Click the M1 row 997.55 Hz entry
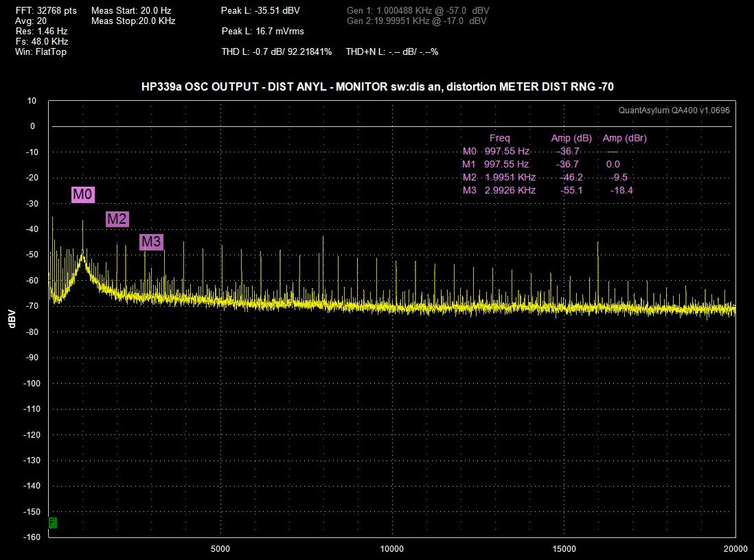Screen dimensions: 754x560 point(507,165)
